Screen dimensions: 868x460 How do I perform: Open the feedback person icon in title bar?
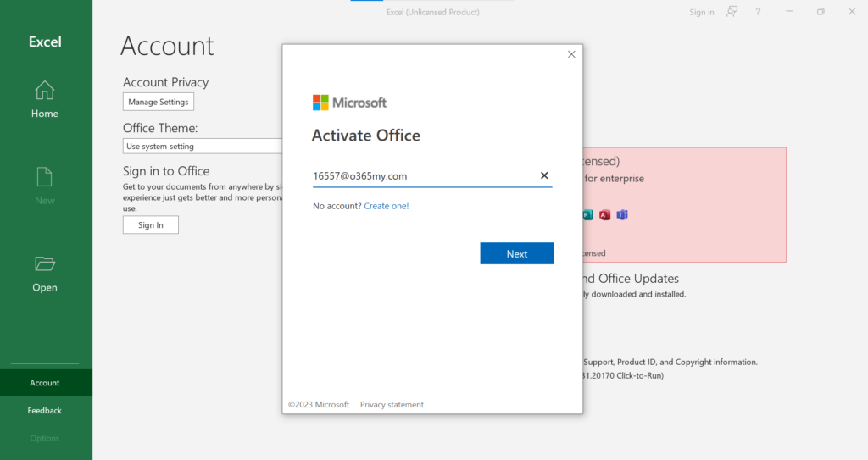click(732, 12)
